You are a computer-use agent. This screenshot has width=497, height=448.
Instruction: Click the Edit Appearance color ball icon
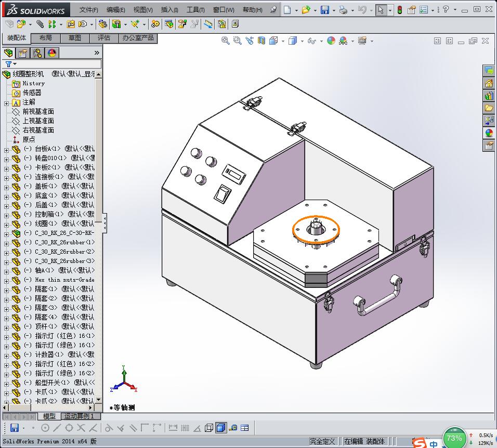(331, 41)
